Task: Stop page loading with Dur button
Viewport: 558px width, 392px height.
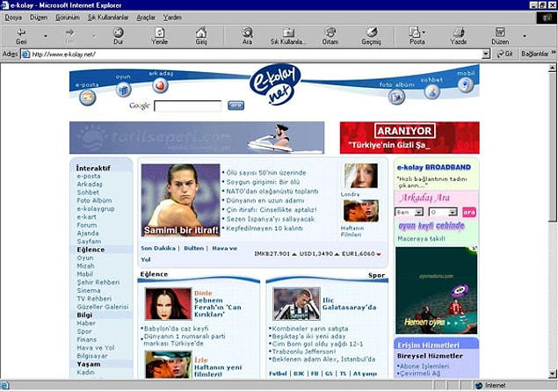Action: (x=118, y=36)
